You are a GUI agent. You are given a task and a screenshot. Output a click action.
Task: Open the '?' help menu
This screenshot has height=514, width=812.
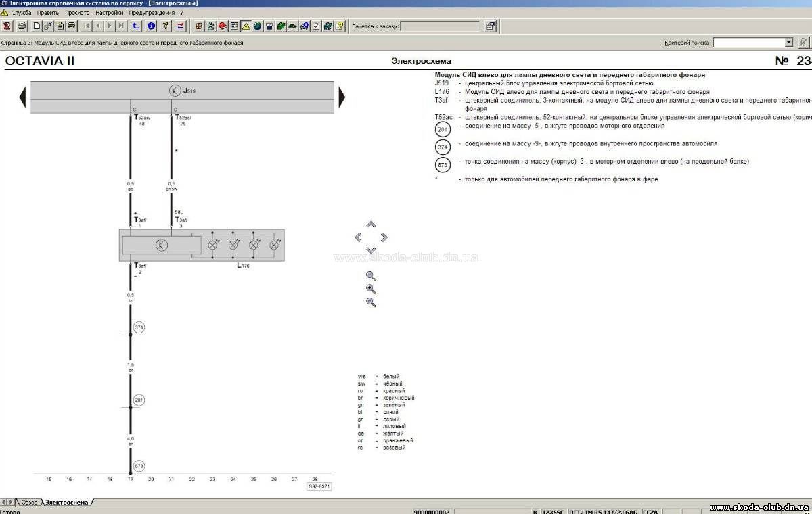click(181, 13)
